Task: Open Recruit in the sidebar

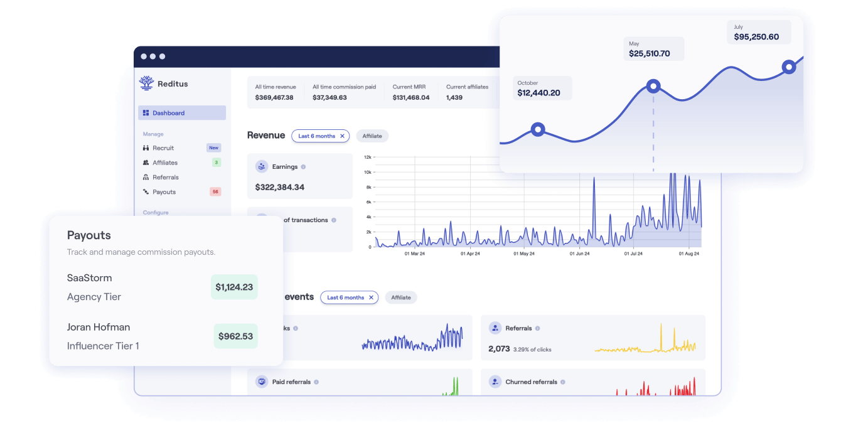Action: click(x=163, y=148)
